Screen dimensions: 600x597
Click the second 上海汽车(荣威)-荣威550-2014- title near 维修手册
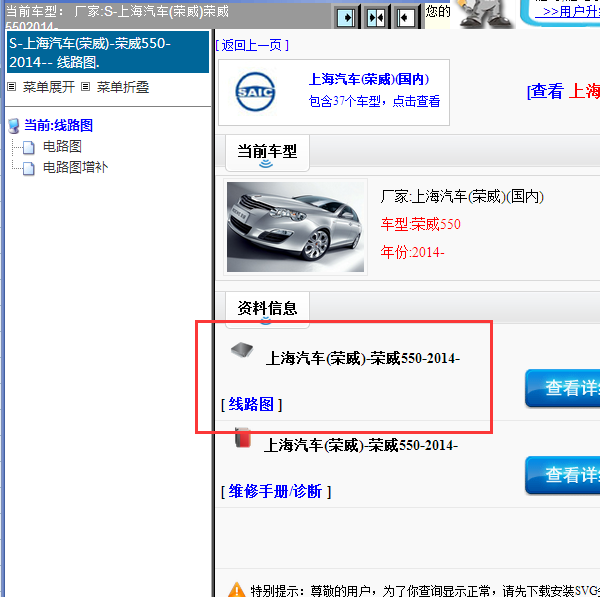tap(361, 445)
